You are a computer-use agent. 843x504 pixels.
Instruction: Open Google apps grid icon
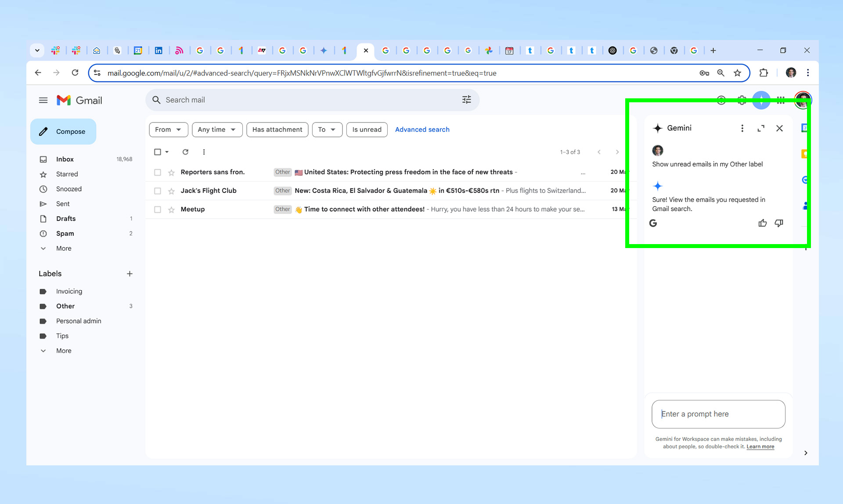coord(780,101)
